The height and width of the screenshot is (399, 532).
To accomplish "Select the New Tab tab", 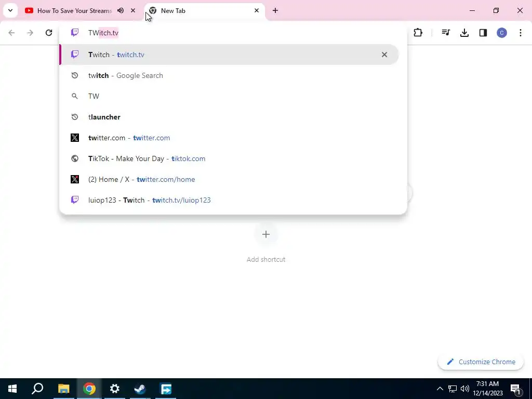I will pos(205,11).
